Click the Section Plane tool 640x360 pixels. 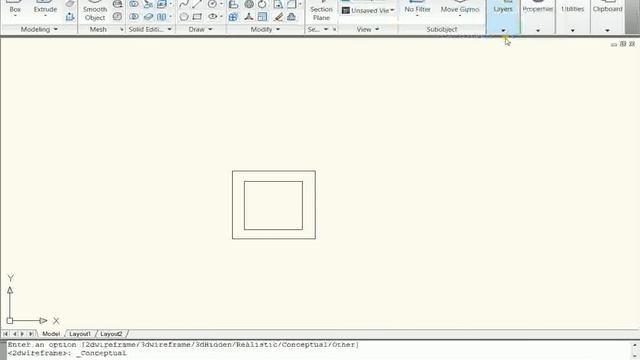pyautogui.click(x=321, y=11)
